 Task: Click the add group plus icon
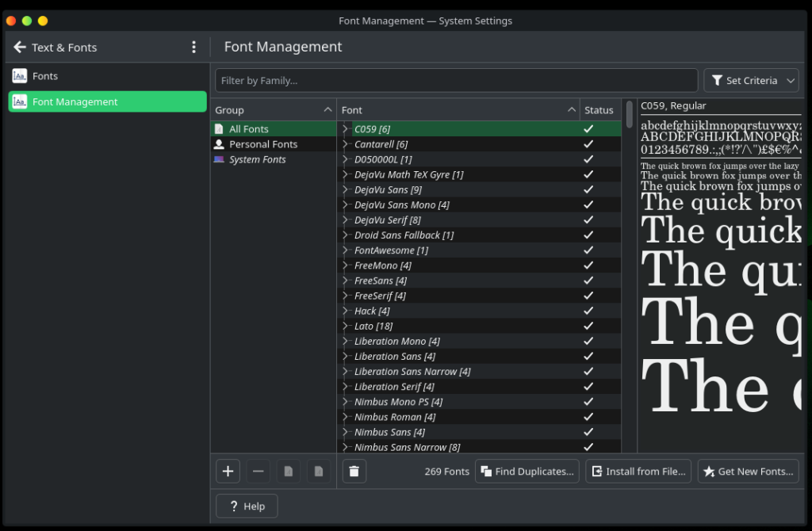click(x=228, y=471)
